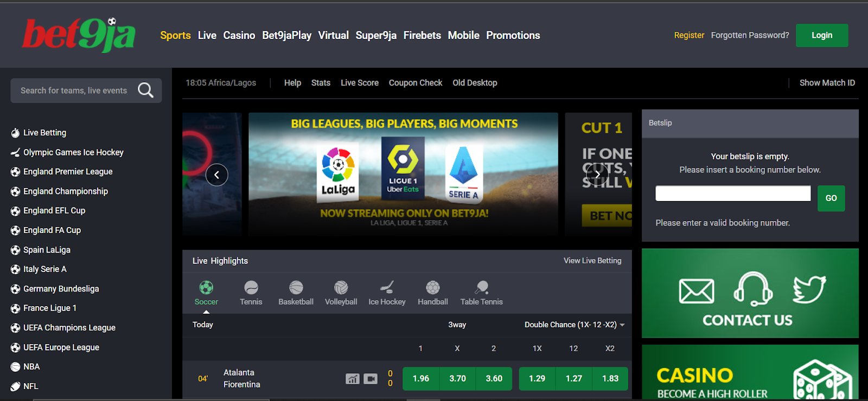Click the streaming leagues banner

click(x=403, y=174)
